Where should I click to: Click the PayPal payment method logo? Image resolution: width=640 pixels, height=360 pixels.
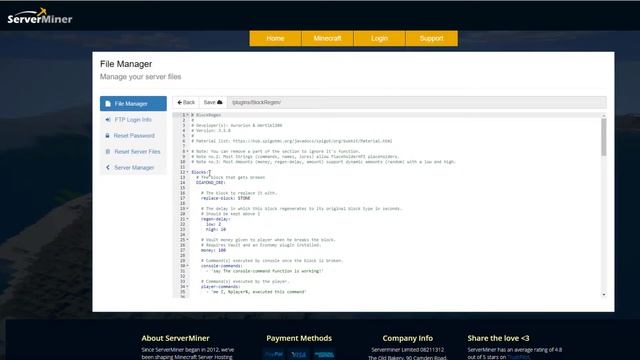coord(274,354)
